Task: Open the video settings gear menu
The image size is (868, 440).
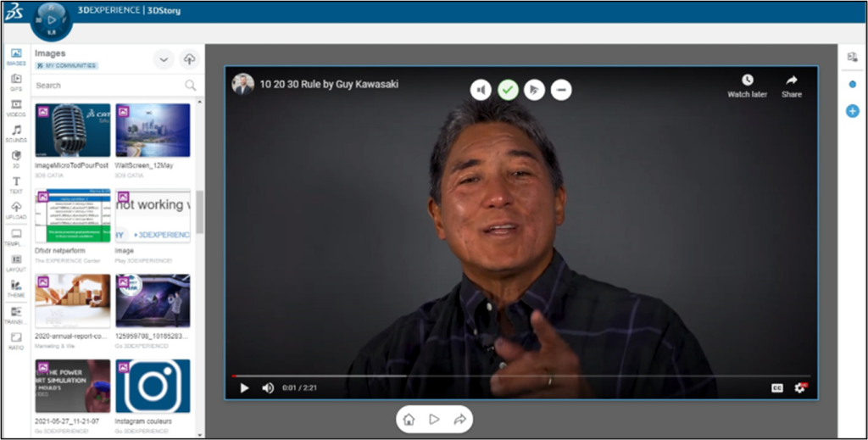Action: click(x=799, y=387)
